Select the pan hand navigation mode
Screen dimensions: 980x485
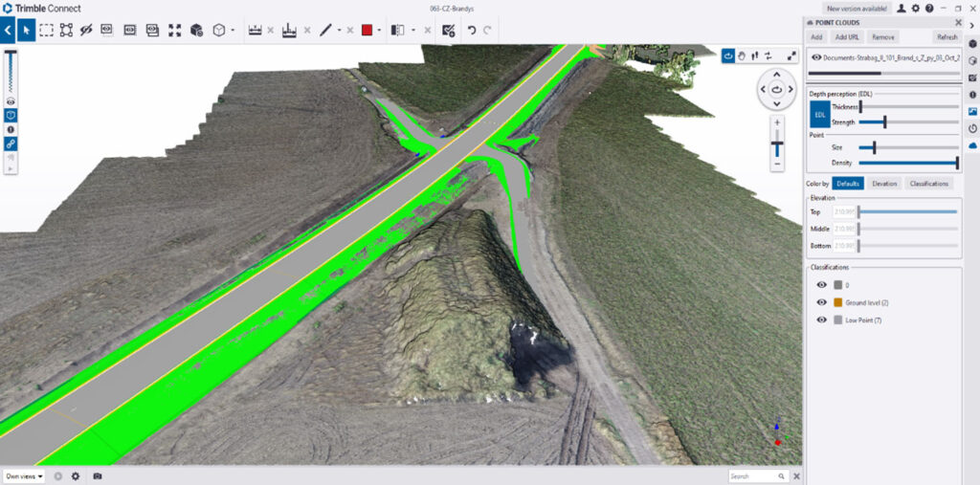coord(741,55)
